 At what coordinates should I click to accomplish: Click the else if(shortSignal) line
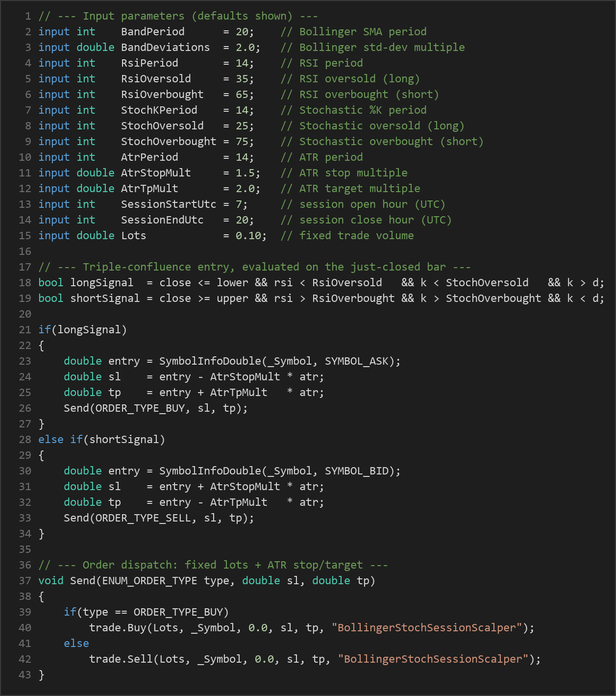[102, 440]
